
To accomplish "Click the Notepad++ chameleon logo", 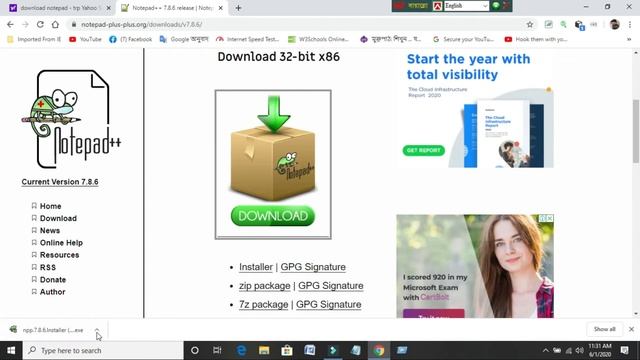I will point(71,119).
